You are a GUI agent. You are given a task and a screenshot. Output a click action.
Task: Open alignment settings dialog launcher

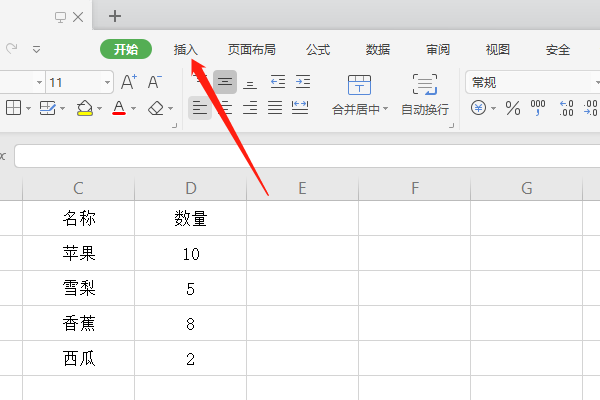coord(452,125)
